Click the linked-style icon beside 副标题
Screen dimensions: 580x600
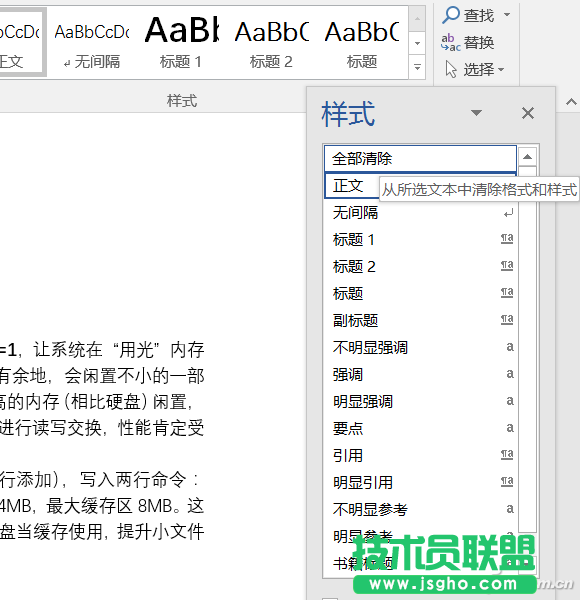click(x=507, y=320)
